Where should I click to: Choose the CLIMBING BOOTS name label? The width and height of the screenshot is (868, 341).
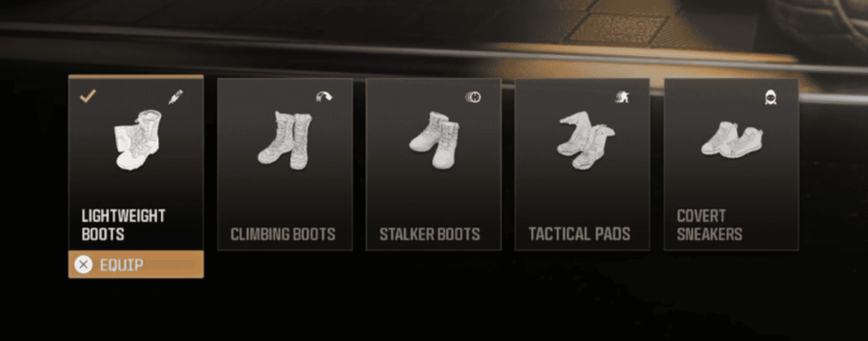(x=283, y=234)
